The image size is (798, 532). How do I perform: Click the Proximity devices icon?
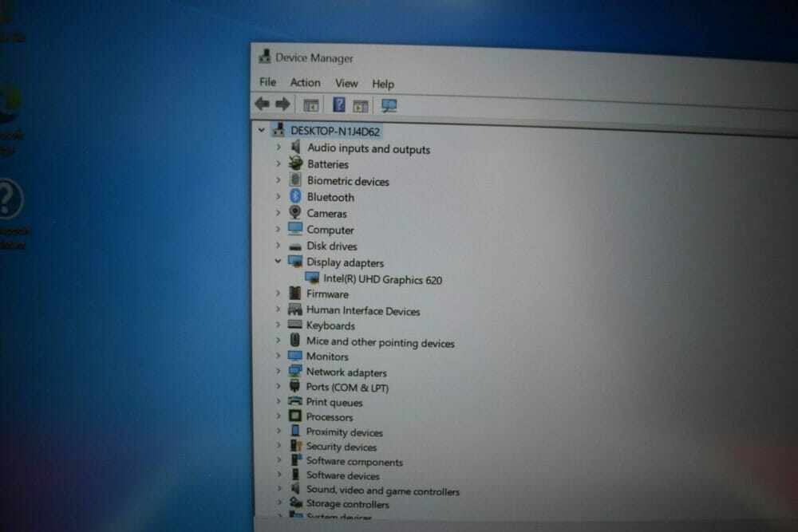(x=295, y=430)
